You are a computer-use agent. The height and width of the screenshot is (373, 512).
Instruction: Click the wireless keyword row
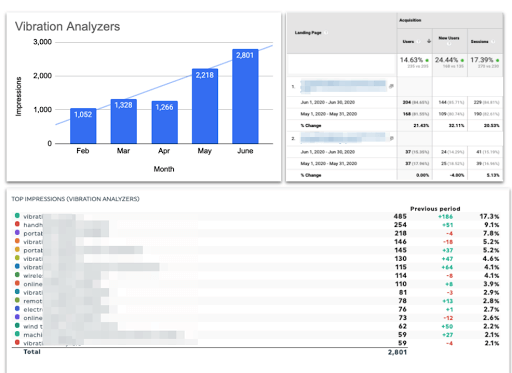click(257, 276)
